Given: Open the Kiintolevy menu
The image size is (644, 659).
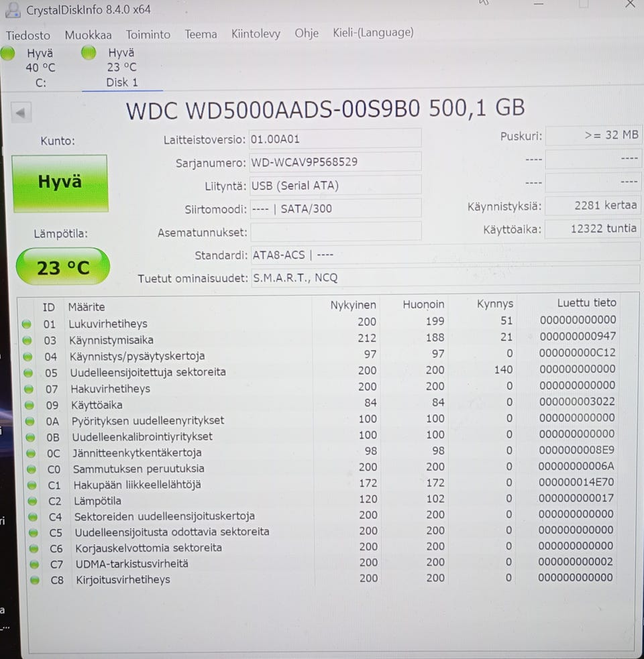Looking at the screenshot, I should [x=256, y=34].
